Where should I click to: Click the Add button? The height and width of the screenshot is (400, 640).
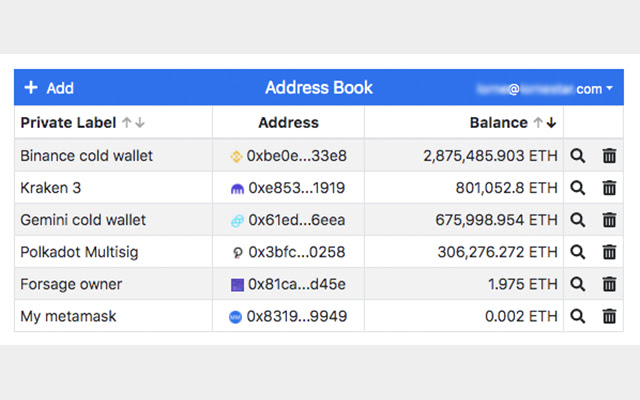coord(49,88)
